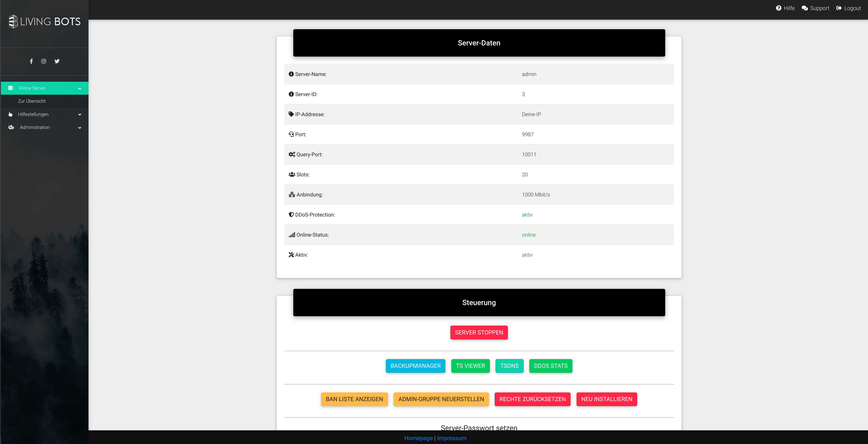Click the Slots group icon
Viewport: 868px width, 444px height.
coord(292,174)
